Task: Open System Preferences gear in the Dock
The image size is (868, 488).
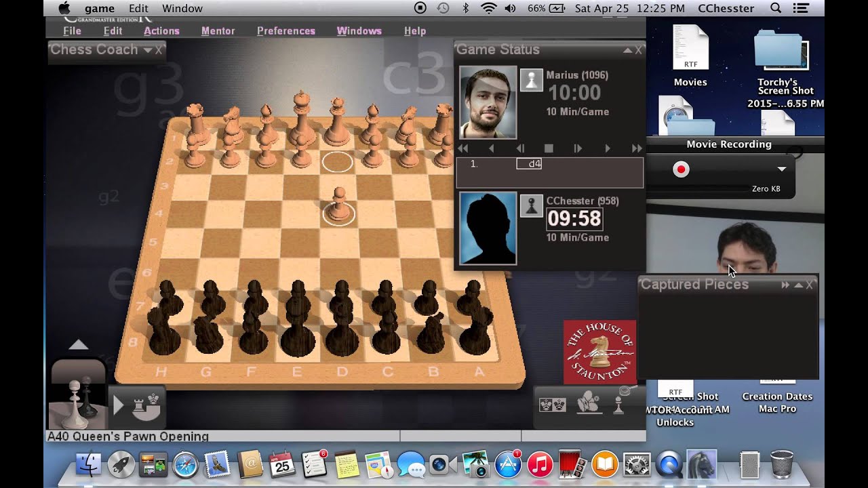Action: pos(637,465)
